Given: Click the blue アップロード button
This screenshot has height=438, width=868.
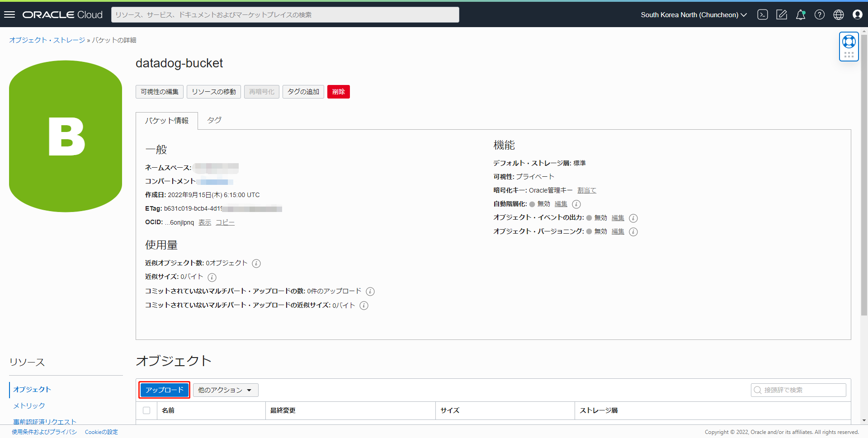Looking at the screenshot, I should (x=164, y=390).
